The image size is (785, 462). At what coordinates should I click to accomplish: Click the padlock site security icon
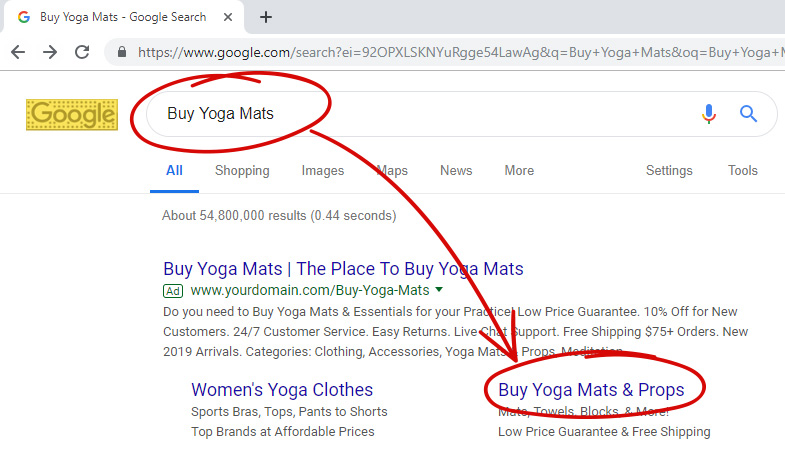coord(122,52)
